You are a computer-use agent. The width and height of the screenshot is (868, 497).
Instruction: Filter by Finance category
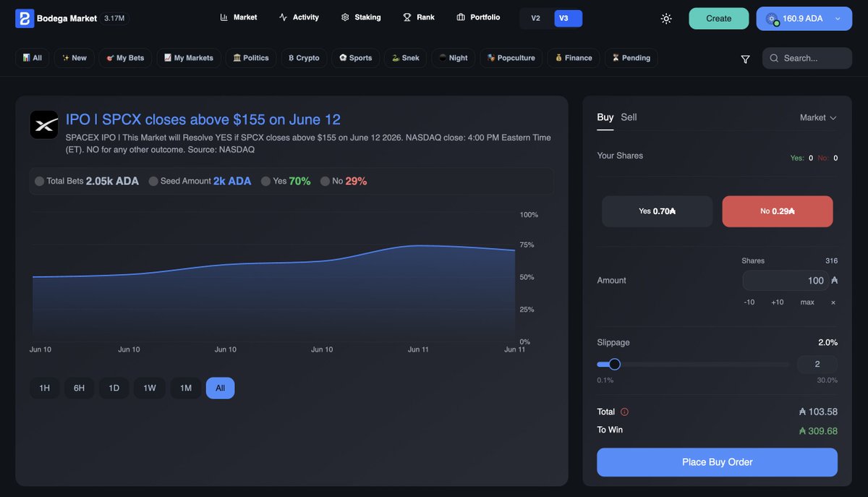tap(574, 58)
